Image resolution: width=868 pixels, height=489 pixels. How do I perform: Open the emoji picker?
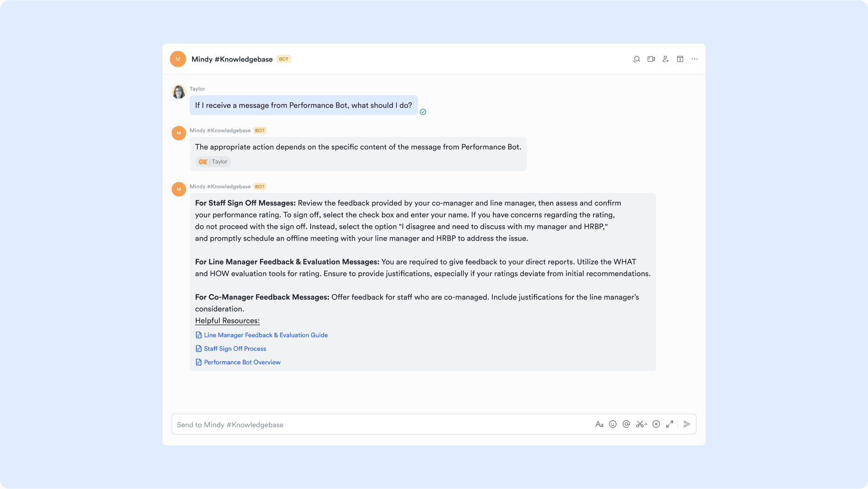click(x=613, y=424)
